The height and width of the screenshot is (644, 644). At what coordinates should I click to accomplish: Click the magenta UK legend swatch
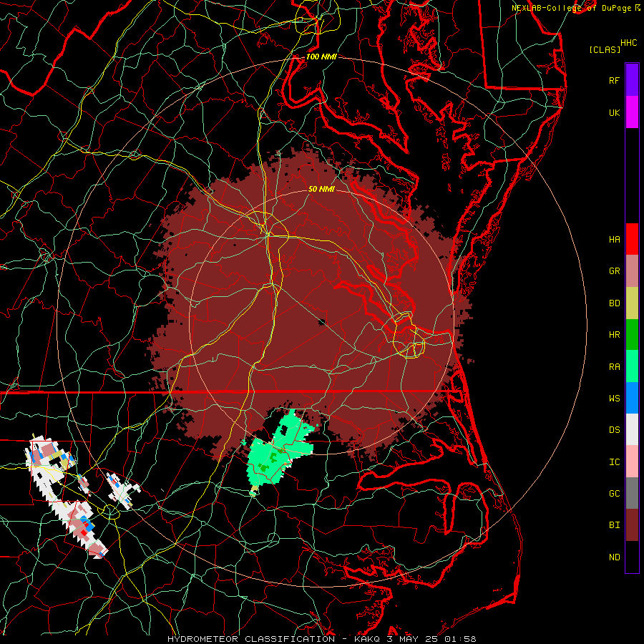[x=632, y=112]
